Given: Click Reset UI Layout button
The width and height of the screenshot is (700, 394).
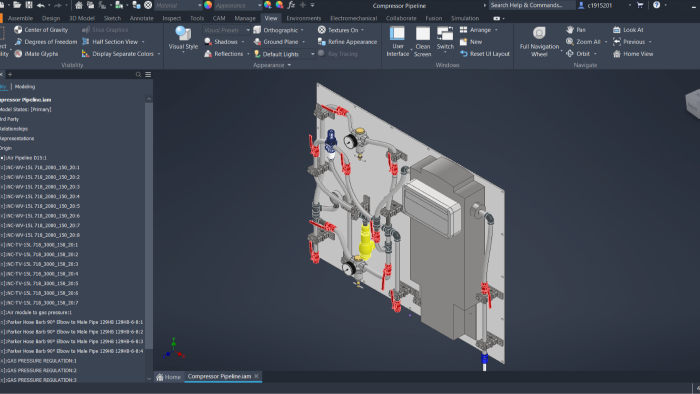Looking at the screenshot, I should pyautogui.click(x=485, y=54).
